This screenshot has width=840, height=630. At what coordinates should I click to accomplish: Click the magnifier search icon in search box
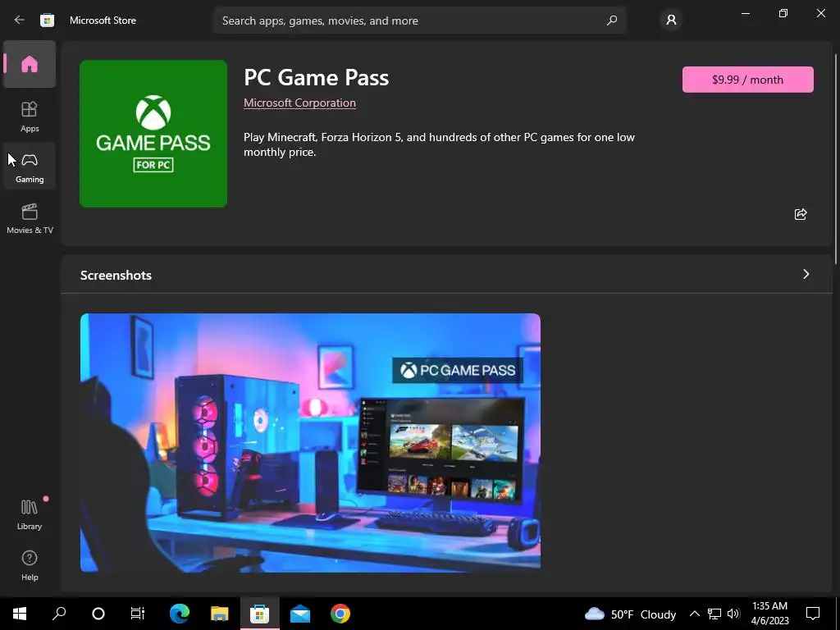[612, 21]
